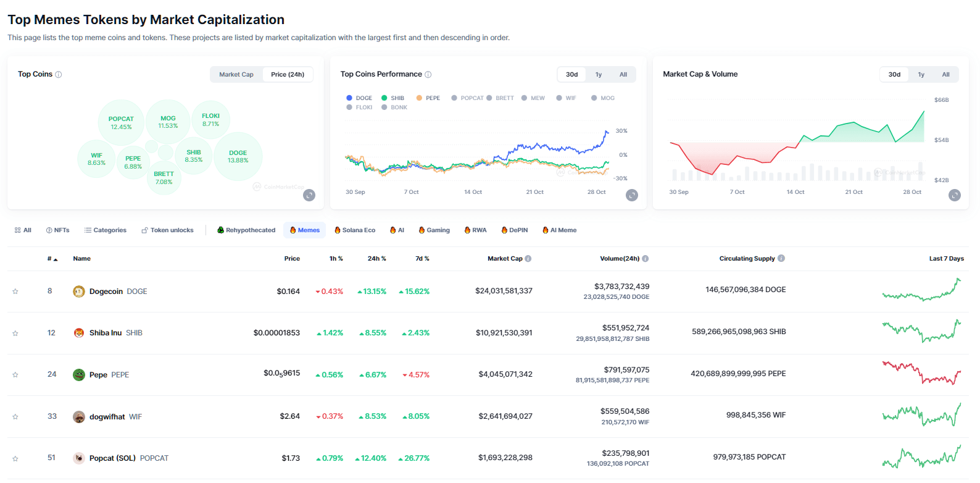Open Dogecoin last 7 days sparkline
The image size is (980, 483).
click(922, 290)
